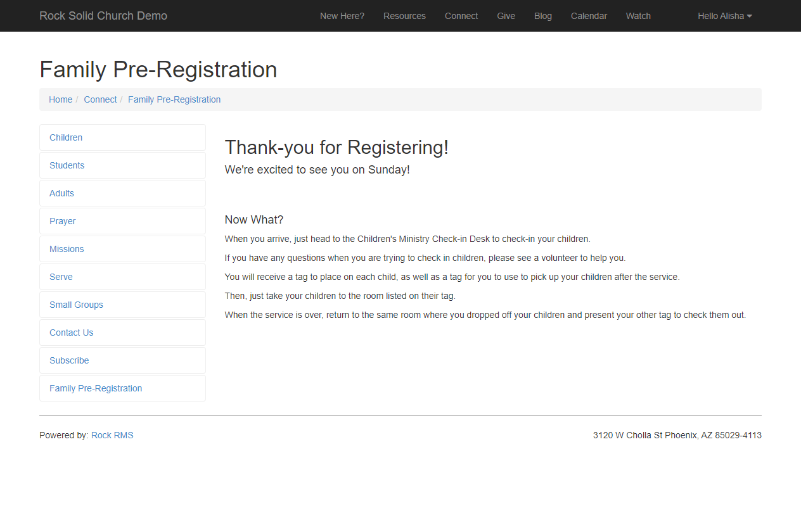This screenshot has width=801, height=532.
Task: Click the Home breadcrumb link
Action: 61,99
